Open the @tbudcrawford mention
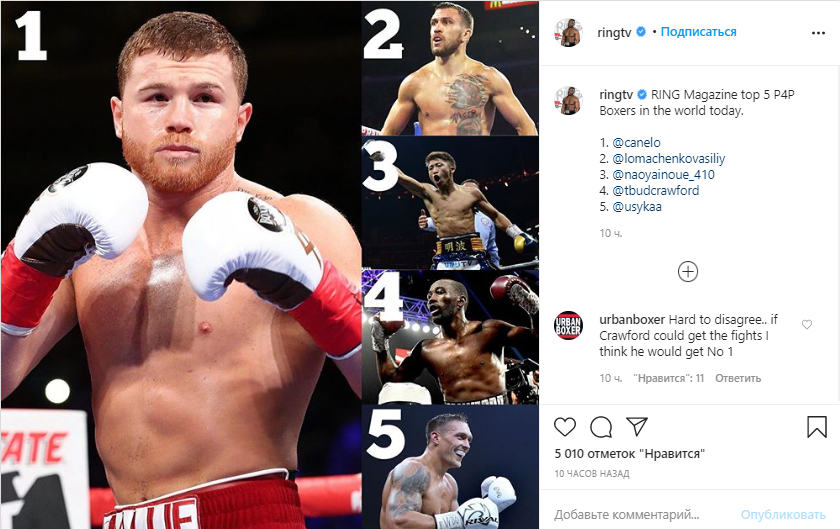The height and width of the screenshot is (529, 840). pyautogui.click(x=656, y=190)
